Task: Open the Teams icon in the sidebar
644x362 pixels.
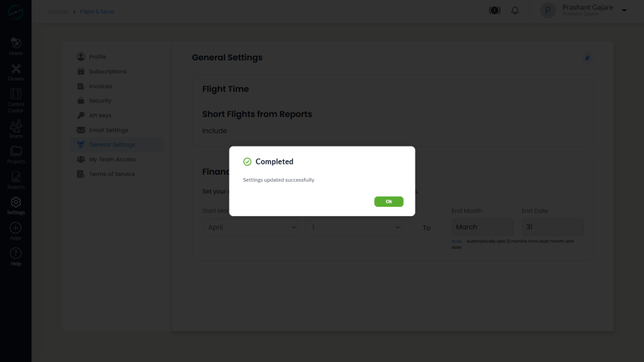Action: pyautogui.click(x=16, y=126)
